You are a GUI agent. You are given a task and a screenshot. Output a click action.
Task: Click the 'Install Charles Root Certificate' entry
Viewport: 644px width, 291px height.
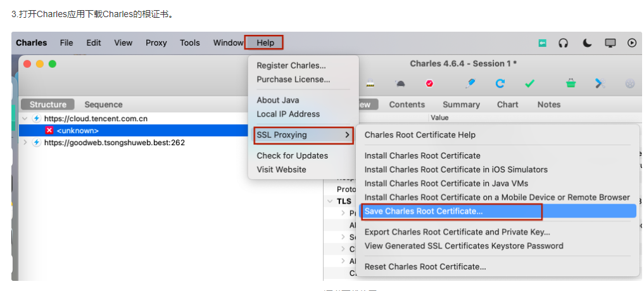pos(422,155)
